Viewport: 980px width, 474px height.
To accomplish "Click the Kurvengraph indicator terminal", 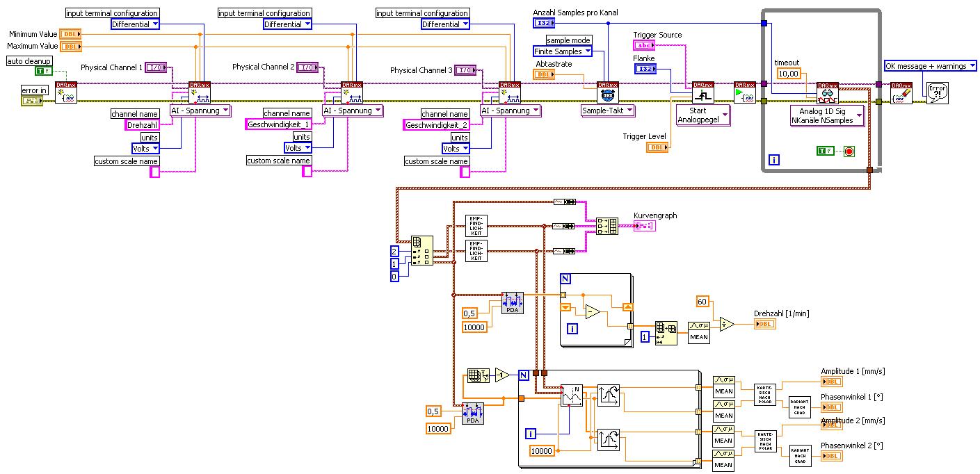I will pos(643,226).
